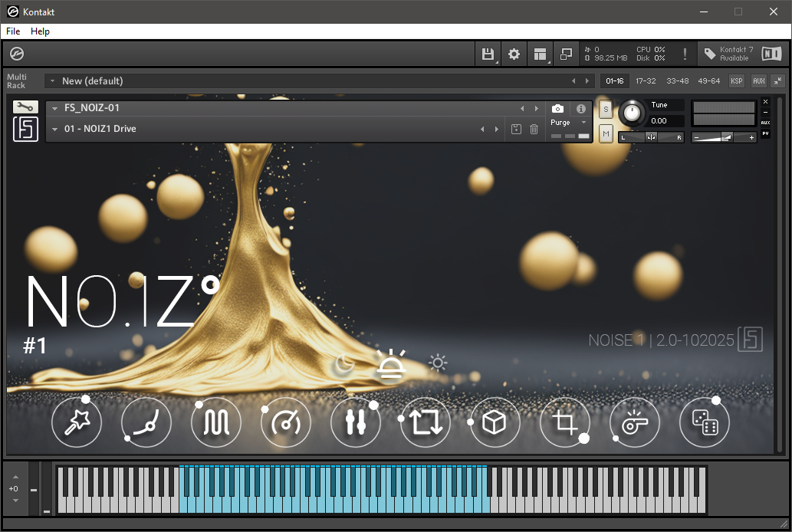Select next instrument arrow on FS_NOIZ-01
Image resolution: width=792 pixels, height=532 pixels.
pos(537,109)
